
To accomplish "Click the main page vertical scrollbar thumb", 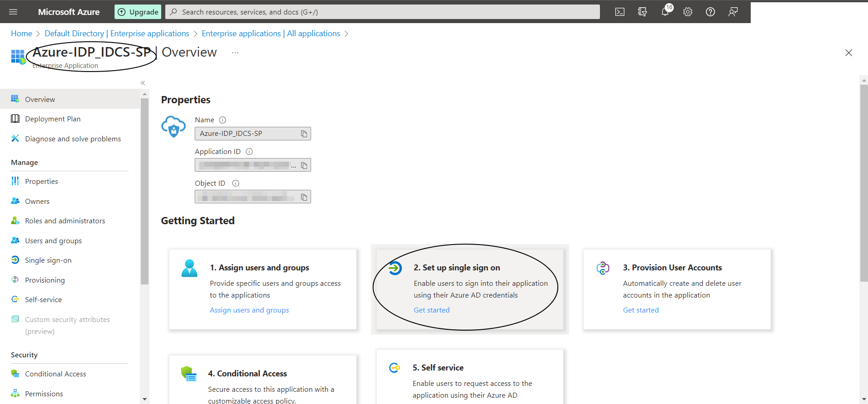I will point(864,183).
